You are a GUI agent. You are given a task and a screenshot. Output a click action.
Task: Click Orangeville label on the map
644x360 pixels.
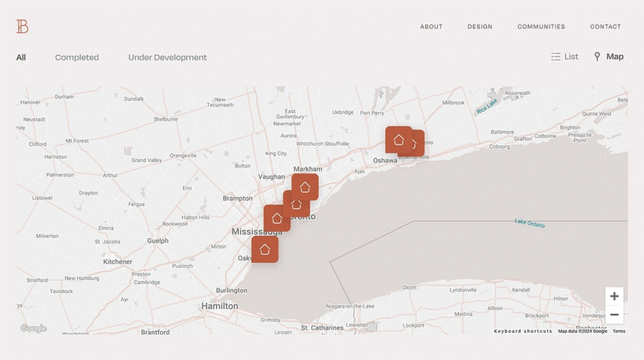(x=183, y=156)
